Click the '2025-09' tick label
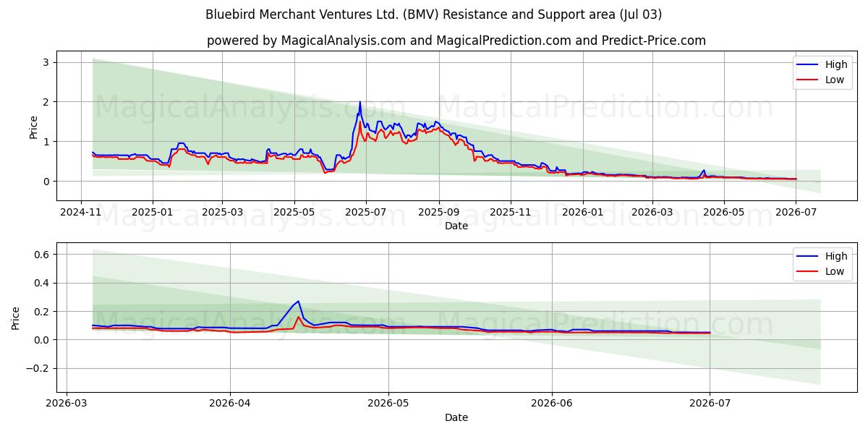 coord(439,212)
